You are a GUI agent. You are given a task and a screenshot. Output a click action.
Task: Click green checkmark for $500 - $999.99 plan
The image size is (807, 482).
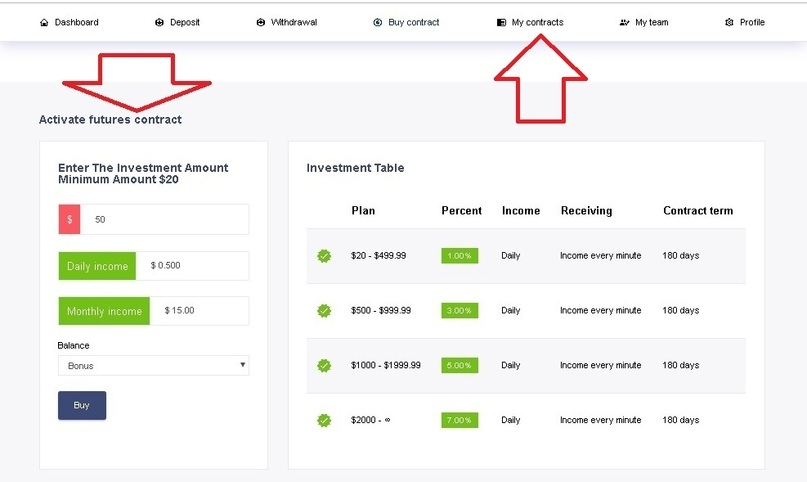[x=324, y=311]
